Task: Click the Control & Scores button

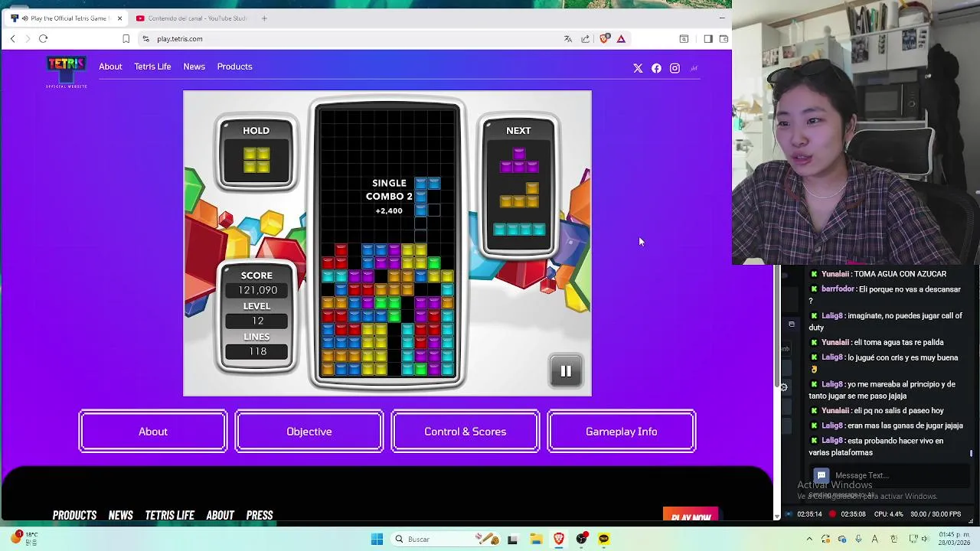Action: click(x=465, y=432)
